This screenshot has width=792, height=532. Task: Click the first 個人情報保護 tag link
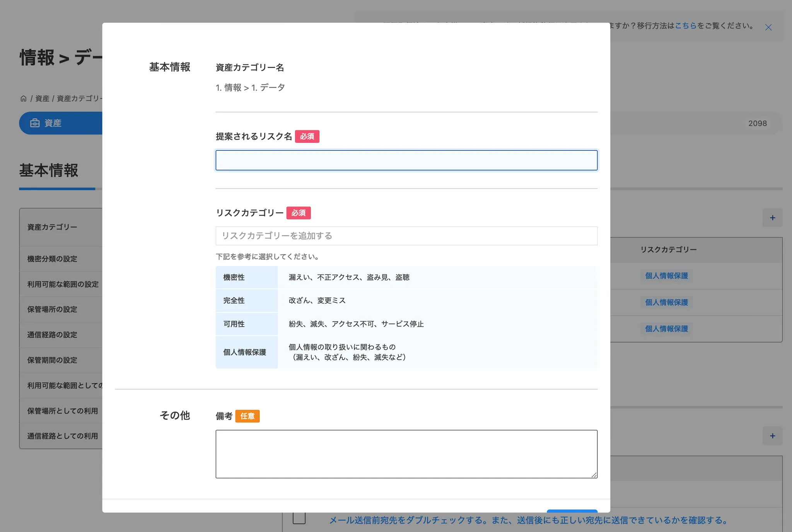pos(666,276)
